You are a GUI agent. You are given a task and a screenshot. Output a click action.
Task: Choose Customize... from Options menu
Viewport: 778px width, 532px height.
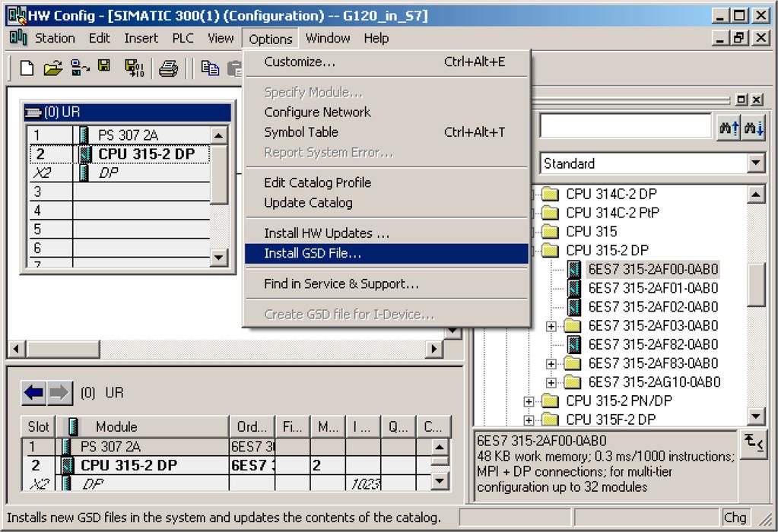point(386,62)
